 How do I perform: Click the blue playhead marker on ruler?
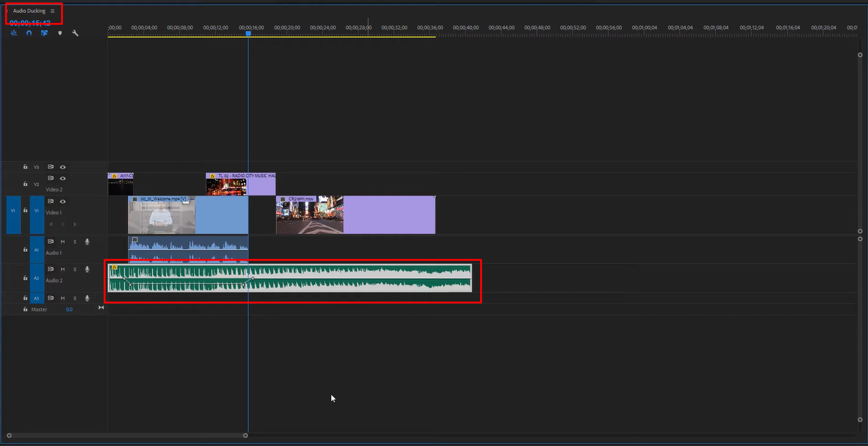(x=248, y=33)
